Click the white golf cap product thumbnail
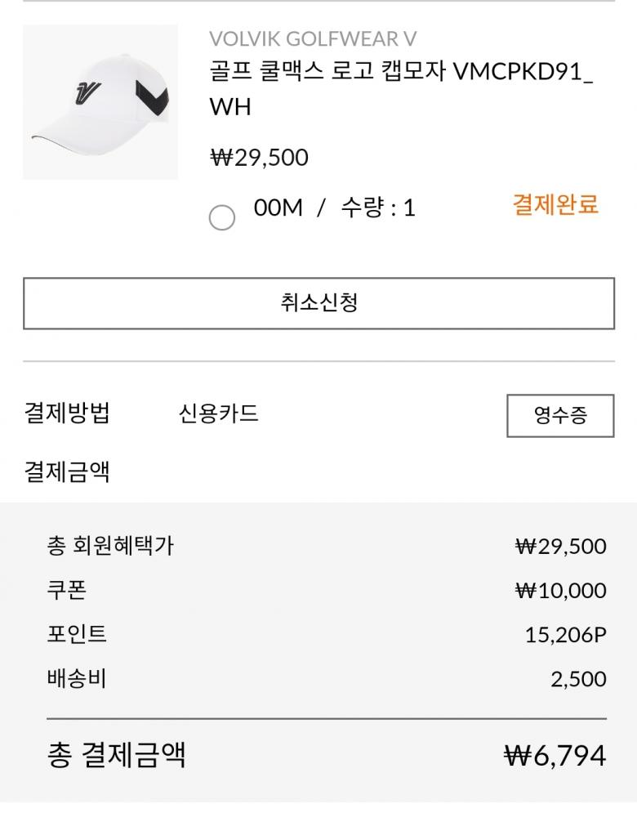637x840 pixels. tap(100, 102)
